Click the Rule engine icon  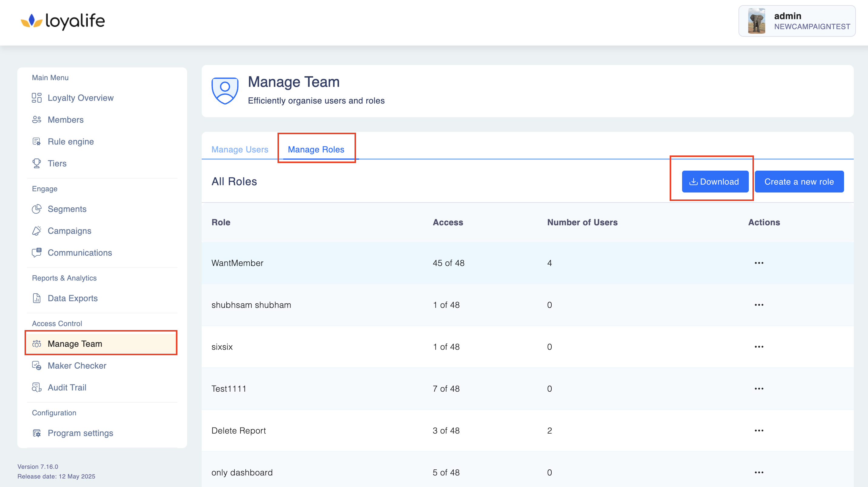(x=36, y=142)
